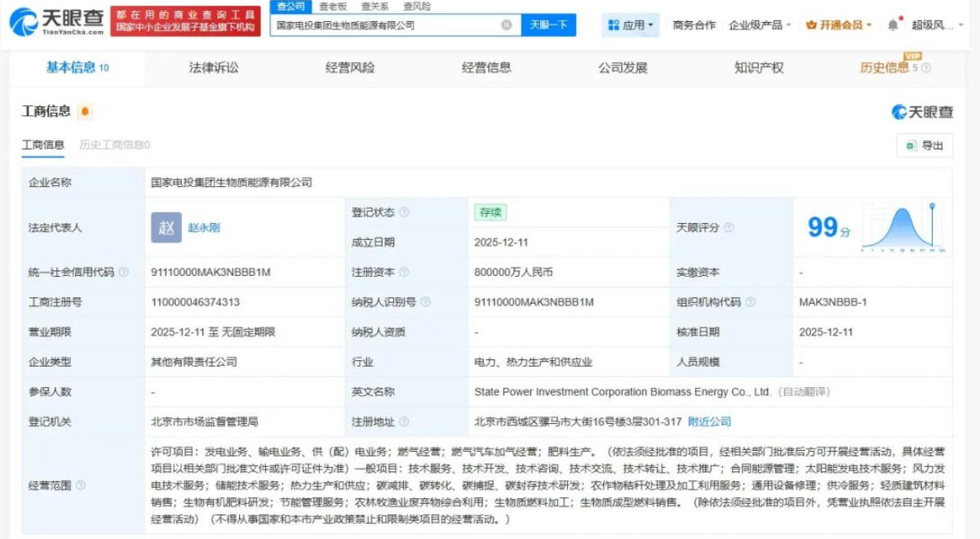Click the company name search input field
The height and width of the screenshot is (539, 980).
coord(384,25)
